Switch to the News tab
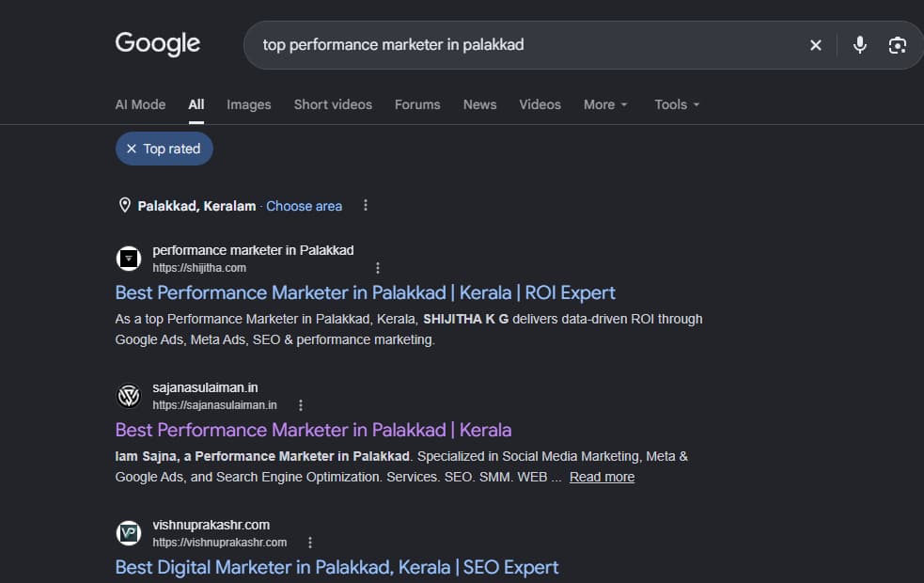The image size is (924, 583). tap(479, 104)
